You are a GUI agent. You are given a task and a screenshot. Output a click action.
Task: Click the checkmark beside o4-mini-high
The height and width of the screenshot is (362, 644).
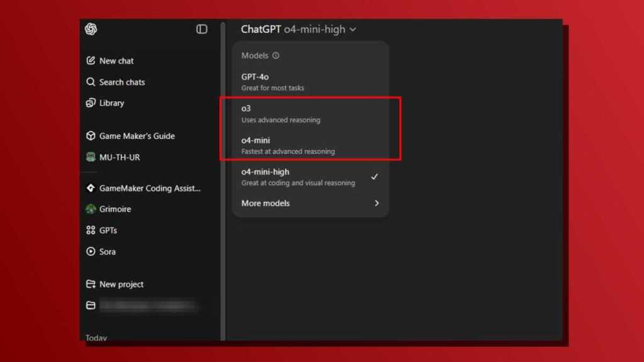[375, 177]
